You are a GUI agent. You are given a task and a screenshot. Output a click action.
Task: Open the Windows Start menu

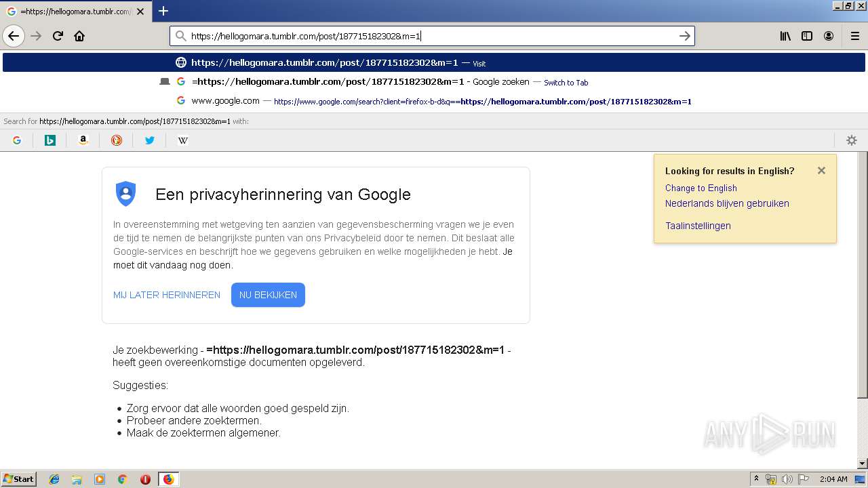click(19, 479)
